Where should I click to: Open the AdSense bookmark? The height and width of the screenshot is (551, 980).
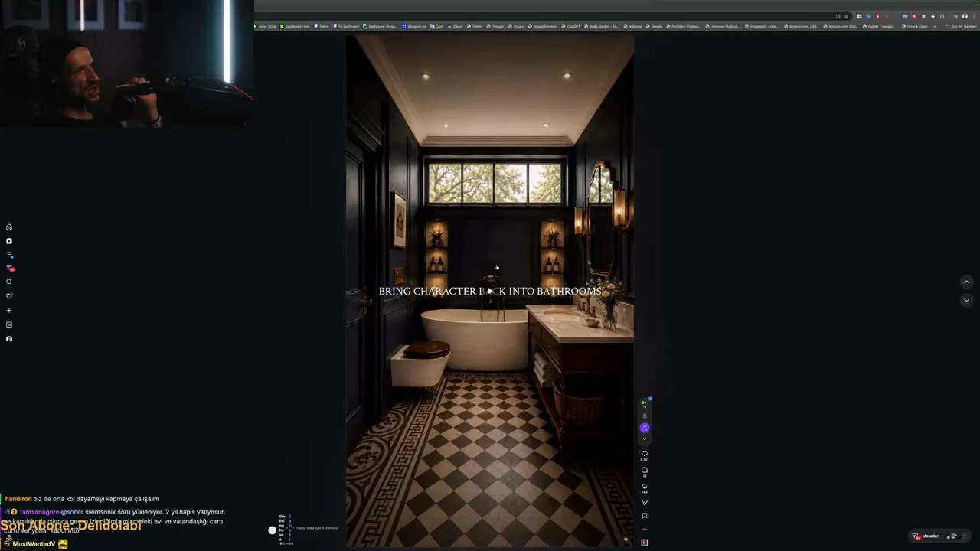pyautogui.click(x=632, y=26)
